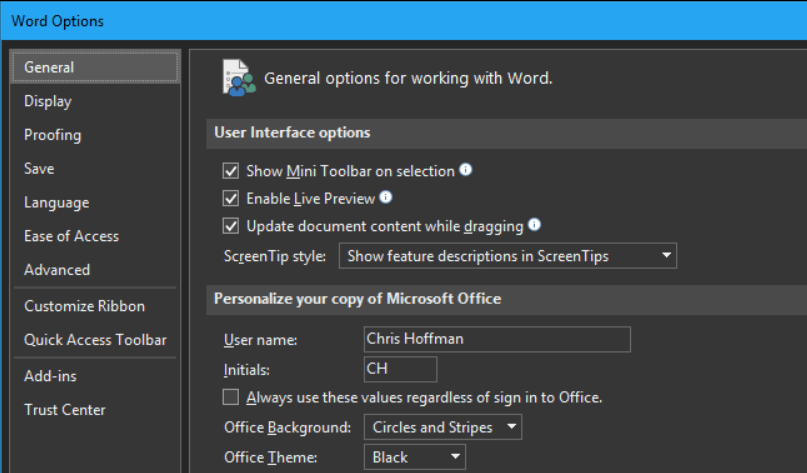Click info icon beside Mini Toolbar option
Viewport: 807px width, 473px height.
465,169
